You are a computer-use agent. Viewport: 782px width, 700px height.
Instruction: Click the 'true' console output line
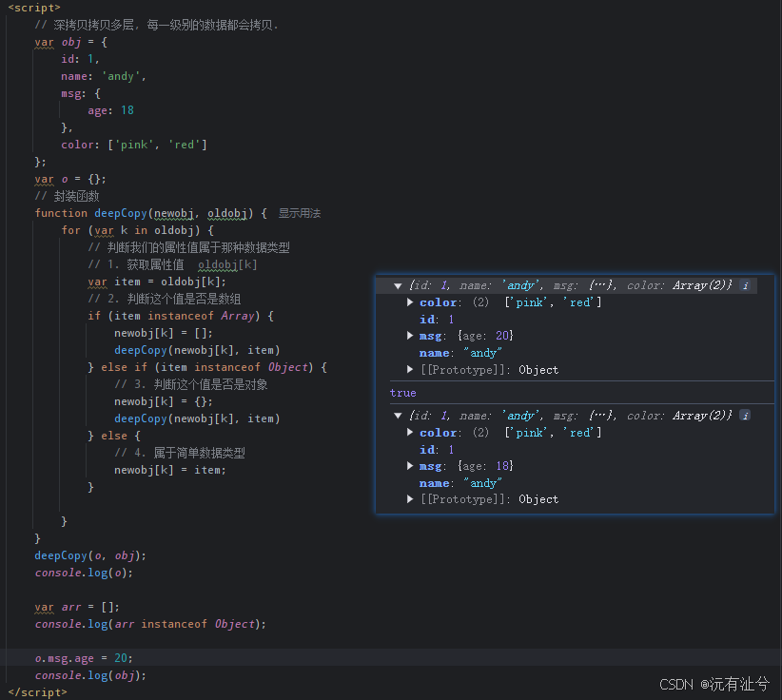coord(403,393)
